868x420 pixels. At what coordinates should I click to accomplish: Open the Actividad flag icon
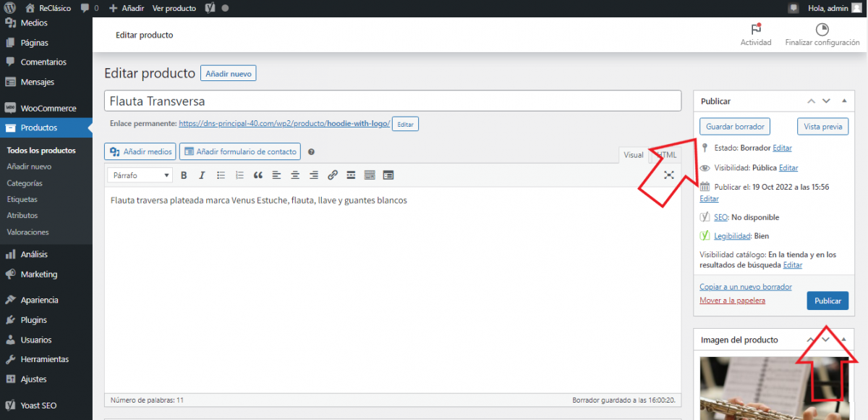[756, 30]
